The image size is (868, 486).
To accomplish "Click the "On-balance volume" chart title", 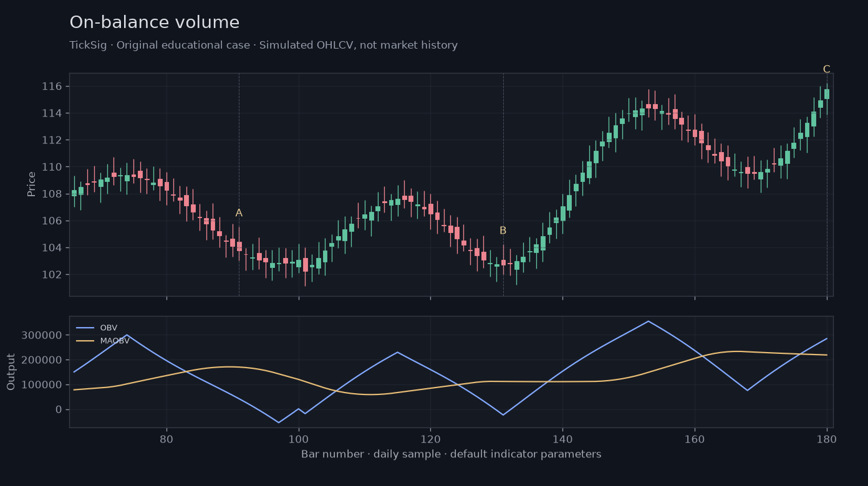I will [x=155, y=23].
